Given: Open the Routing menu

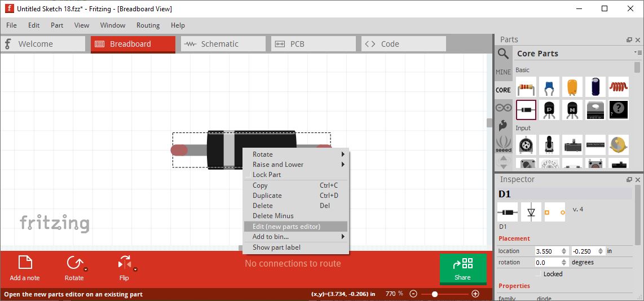Looking at the screenshot, I should [x=148, y=25].
